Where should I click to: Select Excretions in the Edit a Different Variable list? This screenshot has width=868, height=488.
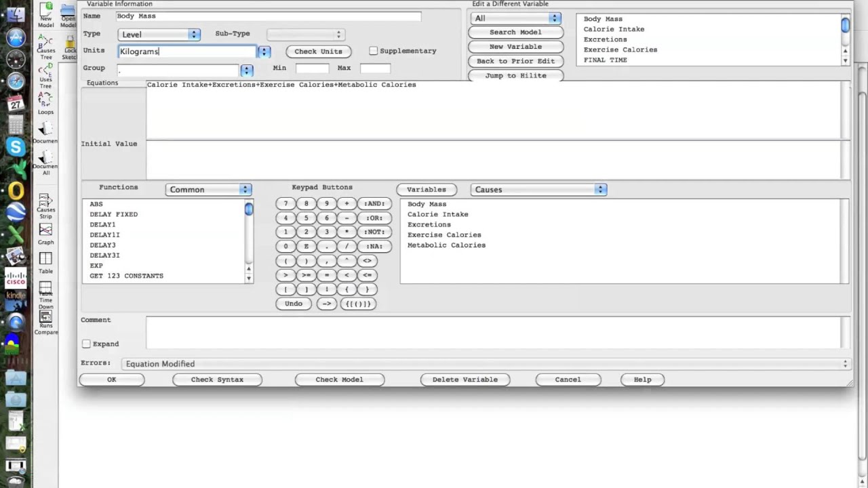[x=605, y=39]
